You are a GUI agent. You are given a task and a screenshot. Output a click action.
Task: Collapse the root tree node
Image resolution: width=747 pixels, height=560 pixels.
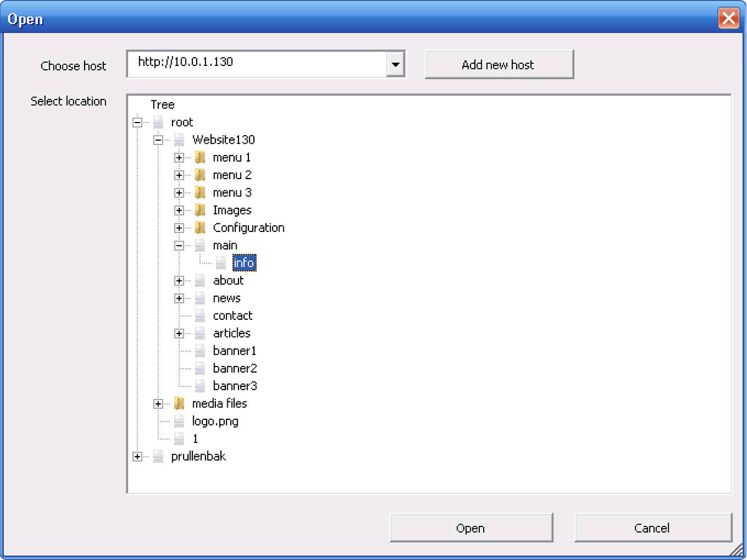tap(137, 123)
